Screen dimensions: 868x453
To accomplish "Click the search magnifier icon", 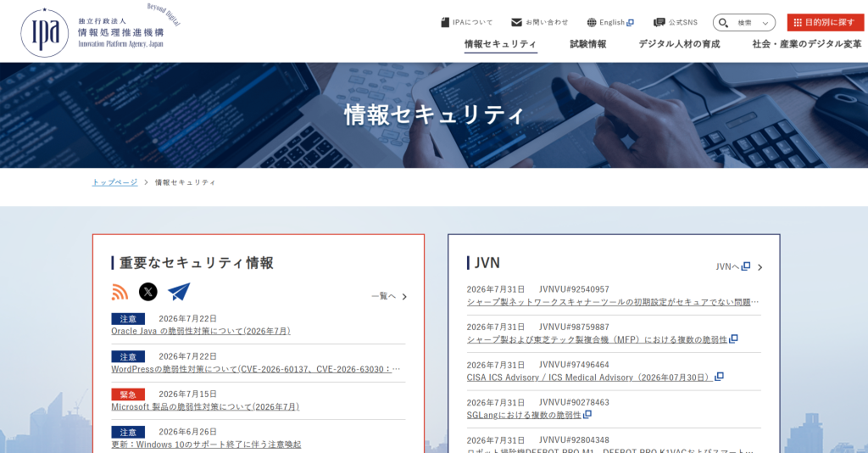I will [723, 23].
